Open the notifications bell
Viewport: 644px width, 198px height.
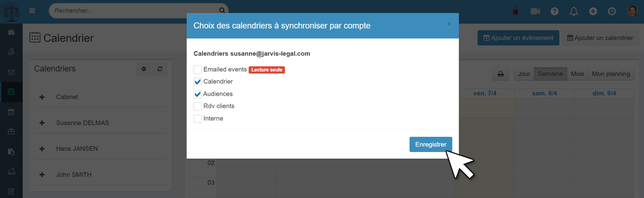[x=573, y=11]
